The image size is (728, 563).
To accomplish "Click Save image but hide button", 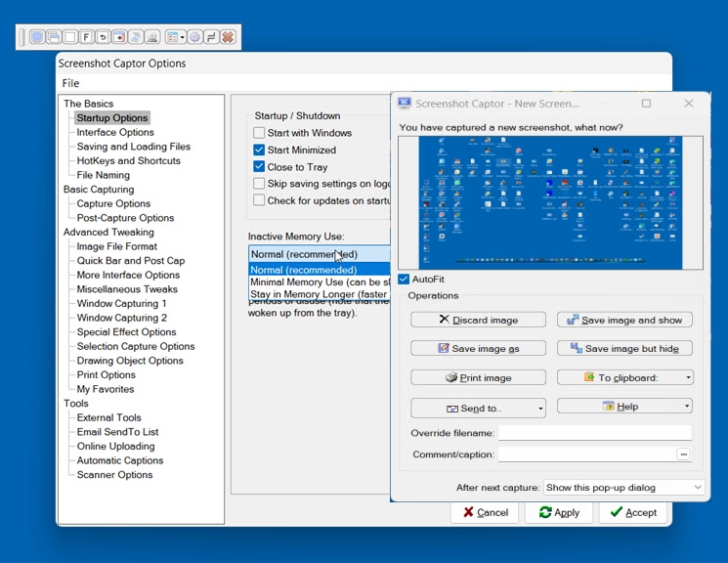I will pos(625,348).
